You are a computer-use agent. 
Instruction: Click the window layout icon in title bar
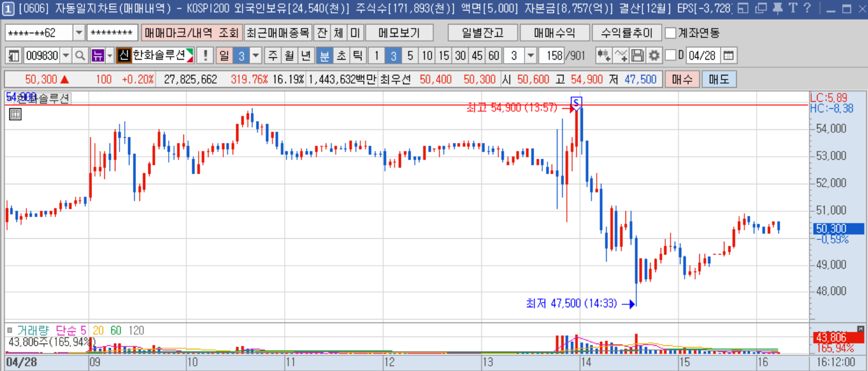pos(743,8)
